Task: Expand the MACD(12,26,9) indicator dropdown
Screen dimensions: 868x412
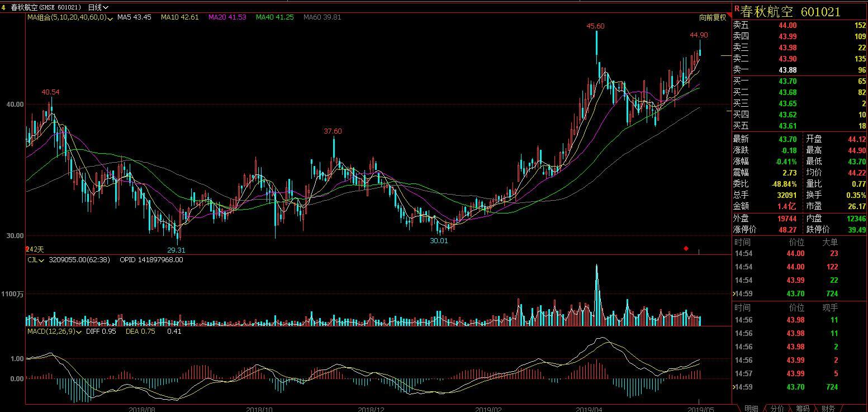Action: click(x=55, y=331)
